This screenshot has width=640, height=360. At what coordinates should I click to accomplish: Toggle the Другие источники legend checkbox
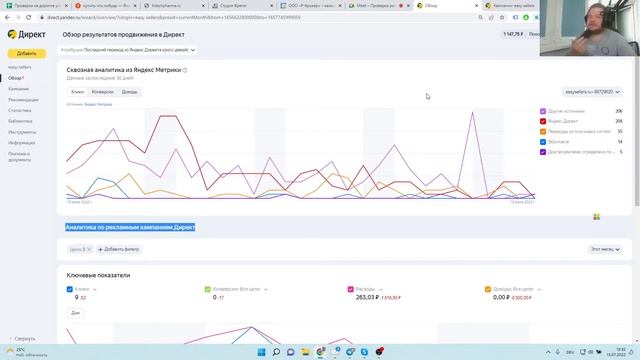point(543,111)
